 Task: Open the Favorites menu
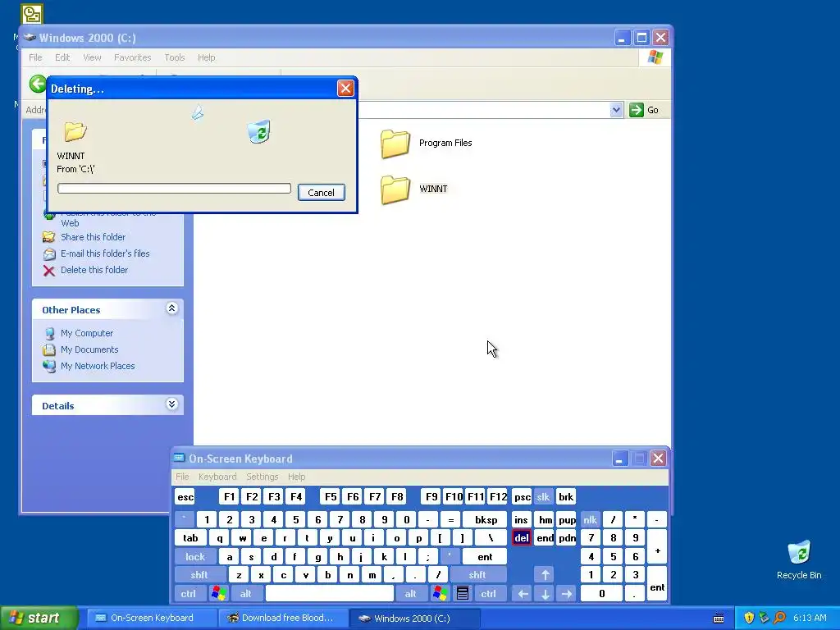pos(132,57)
